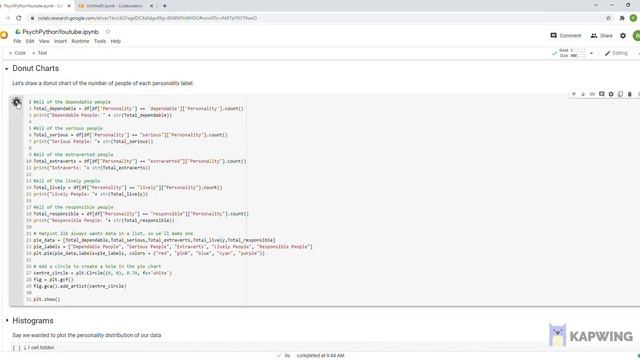The image size is (640, 360).
Task: Click fig.gca().add_artist line
Action: [x=80, y=287]
